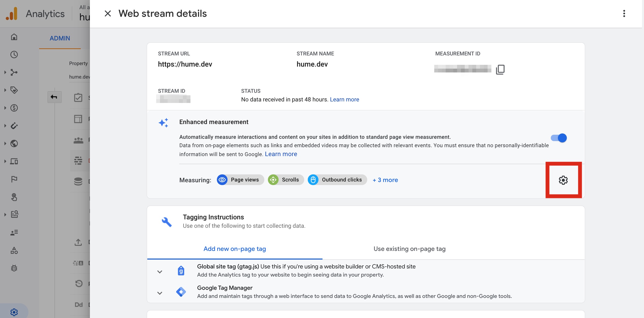The height and width of the screenshot is (318, 644).
Task: Open the Tech devices icon in sidebar
Action: click(x=14, y=161)
